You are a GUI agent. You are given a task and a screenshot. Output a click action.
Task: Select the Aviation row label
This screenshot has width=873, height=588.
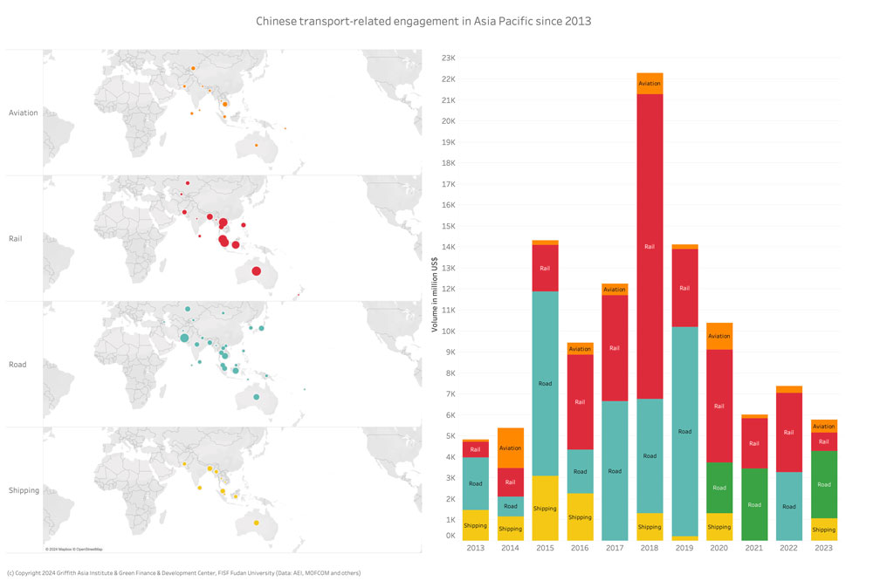pos(23,113)
